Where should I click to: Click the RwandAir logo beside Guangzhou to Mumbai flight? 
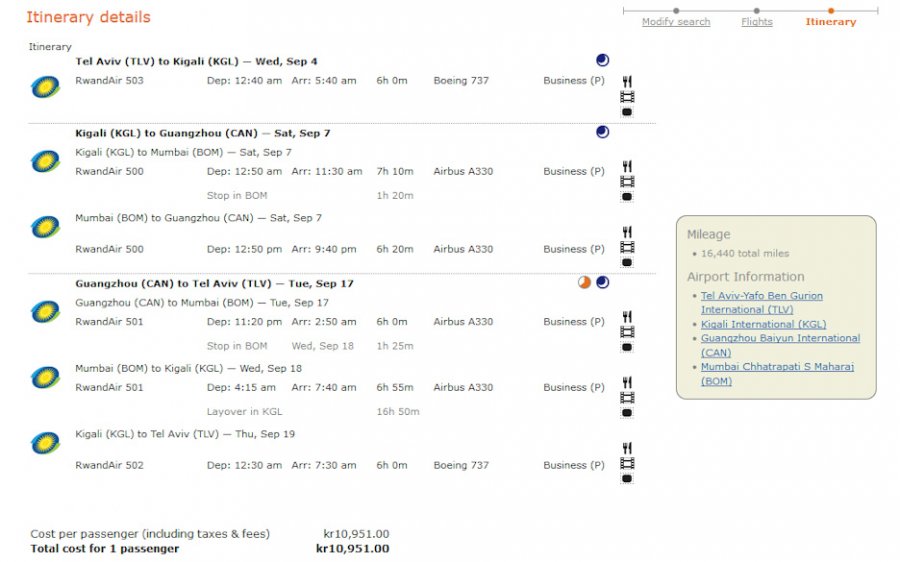(x=45, y=312)
